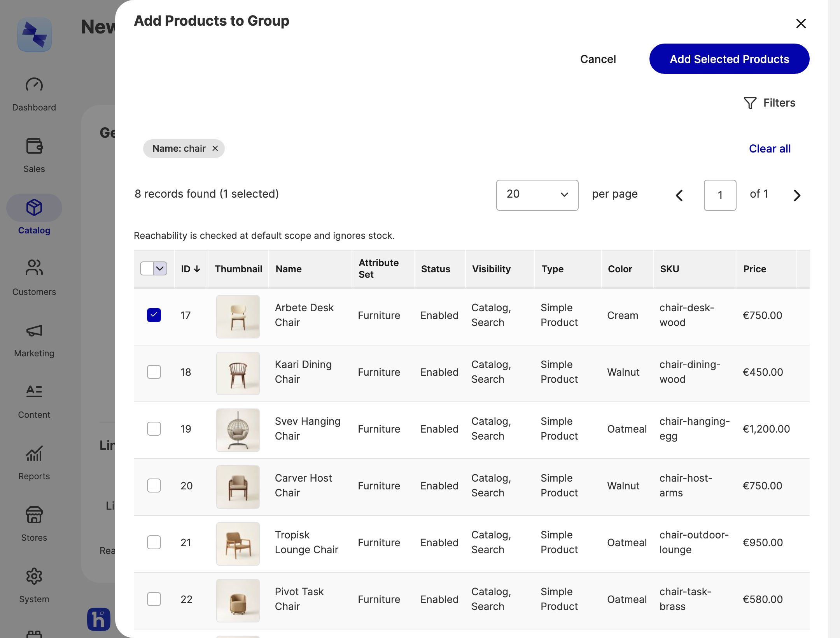The image size is (840, 638).
Task: Open the 20 per page dropdown
Action: pyautogui.click(x=537, y=195)
